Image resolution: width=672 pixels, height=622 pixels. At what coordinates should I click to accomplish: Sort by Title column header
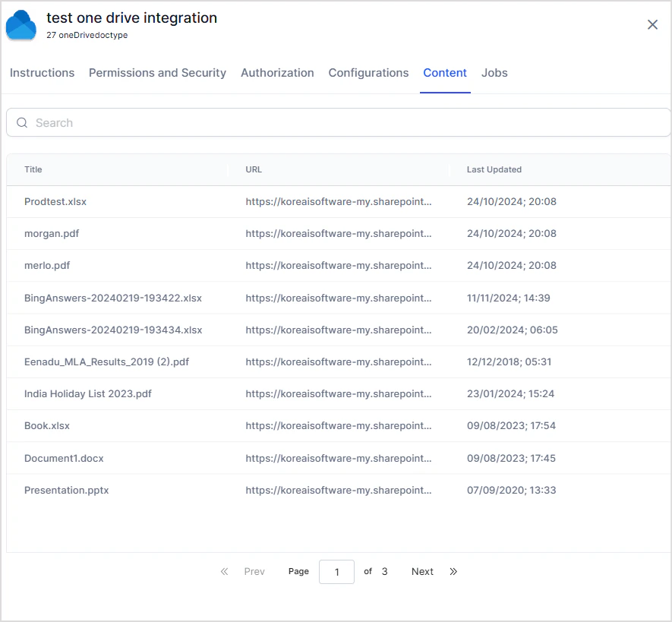pos(33,169)
